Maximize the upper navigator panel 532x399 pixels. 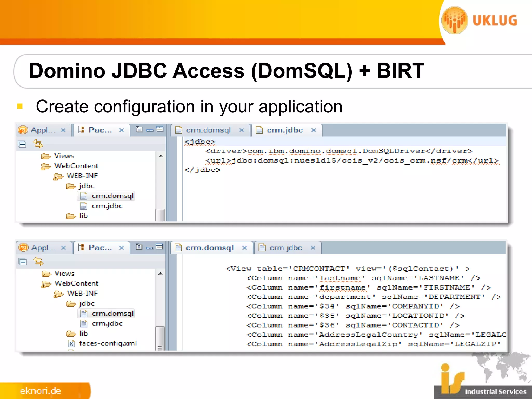tap(160, 129)
